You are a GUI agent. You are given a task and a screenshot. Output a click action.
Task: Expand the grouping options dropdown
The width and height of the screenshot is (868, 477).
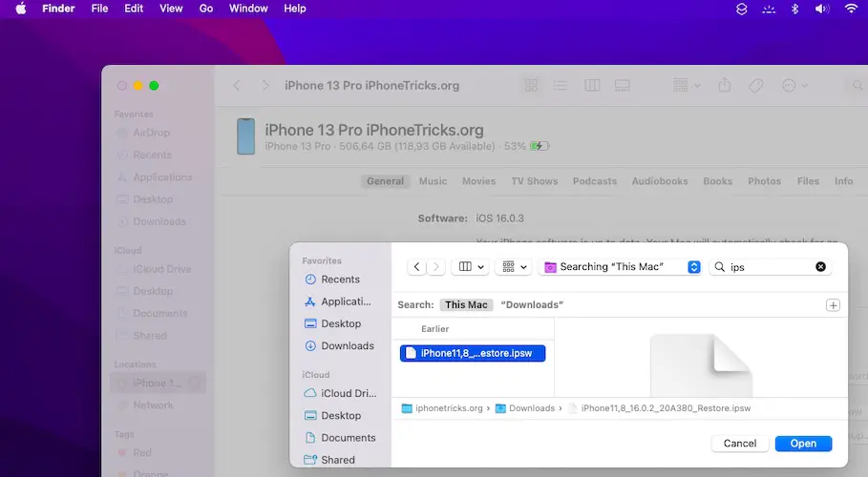click(x=515, y=267)
